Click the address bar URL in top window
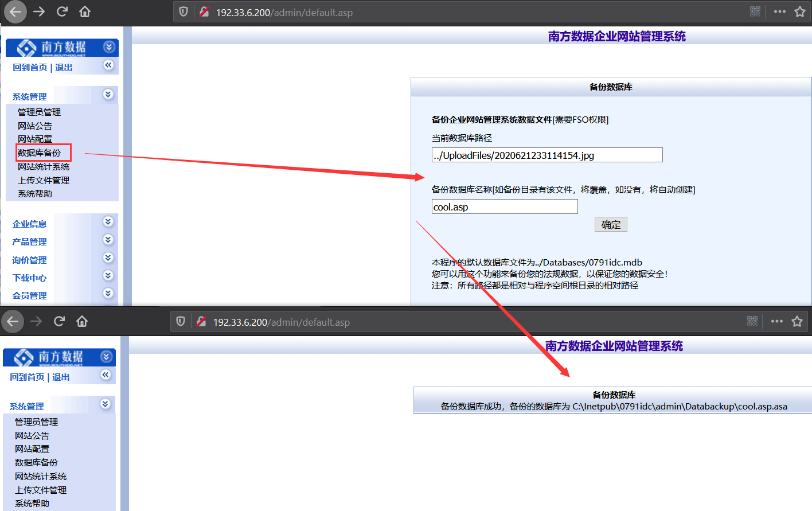 coord(284,13)
